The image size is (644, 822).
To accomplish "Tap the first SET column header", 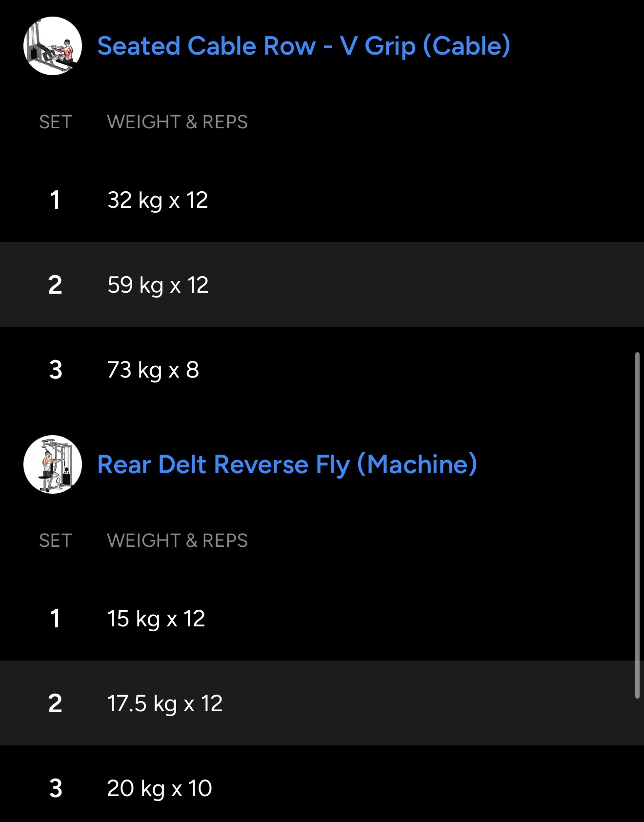I will tap(56, 122).
